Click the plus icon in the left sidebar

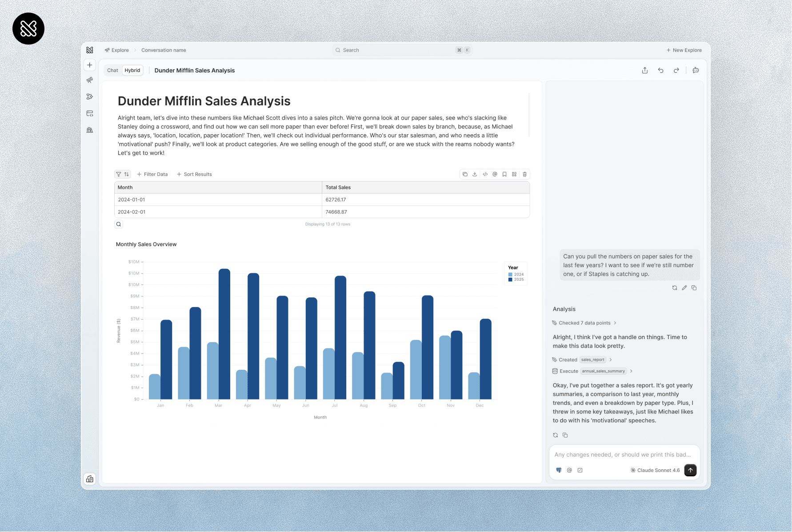90,65
